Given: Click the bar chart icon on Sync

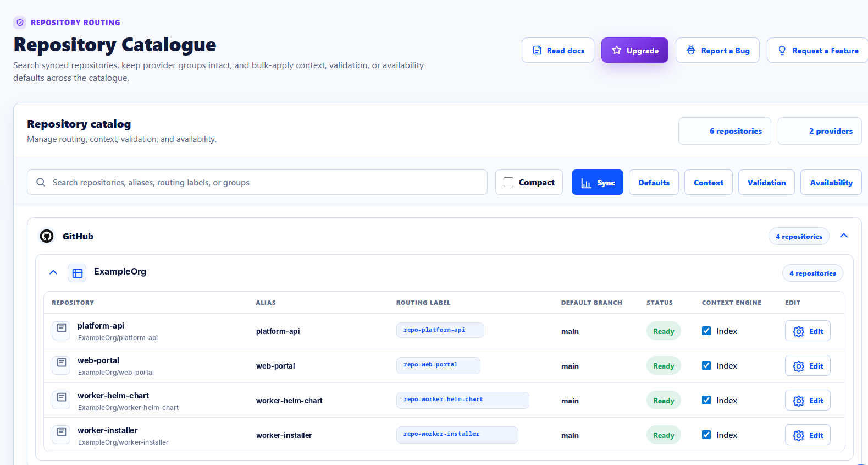Looking at the screenshot, I should coord(587,183).
